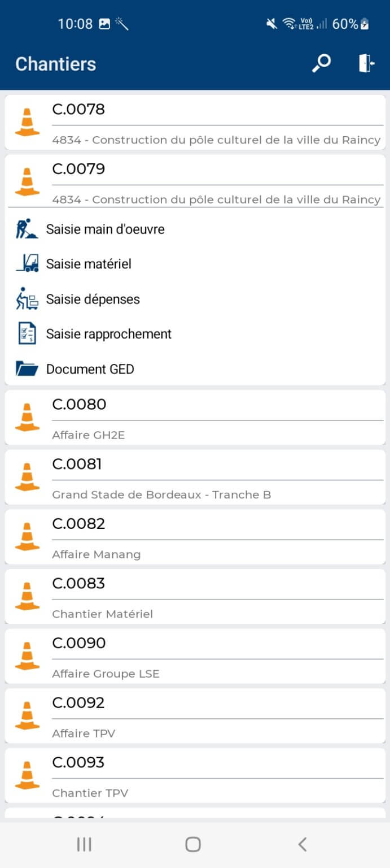Tap the worker icon for Saisie main d'oeuvre
The image size is (390, 868).
click(27, 229)
